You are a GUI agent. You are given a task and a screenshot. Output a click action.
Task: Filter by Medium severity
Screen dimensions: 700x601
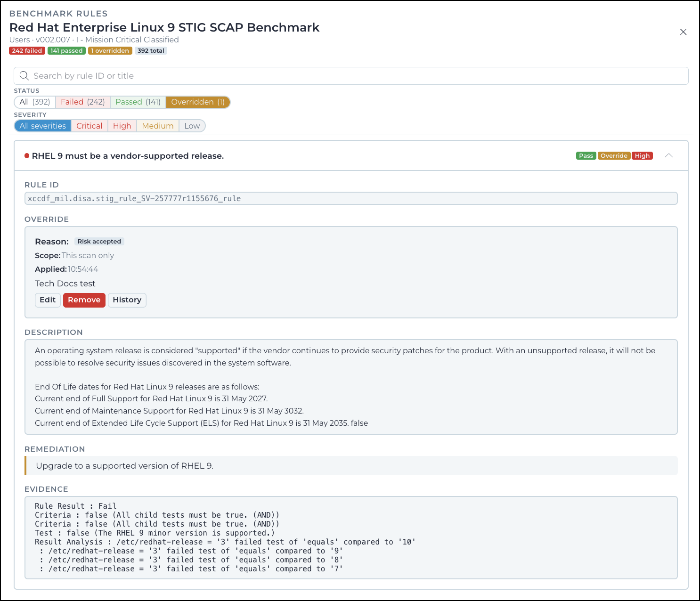click(158, 126)
